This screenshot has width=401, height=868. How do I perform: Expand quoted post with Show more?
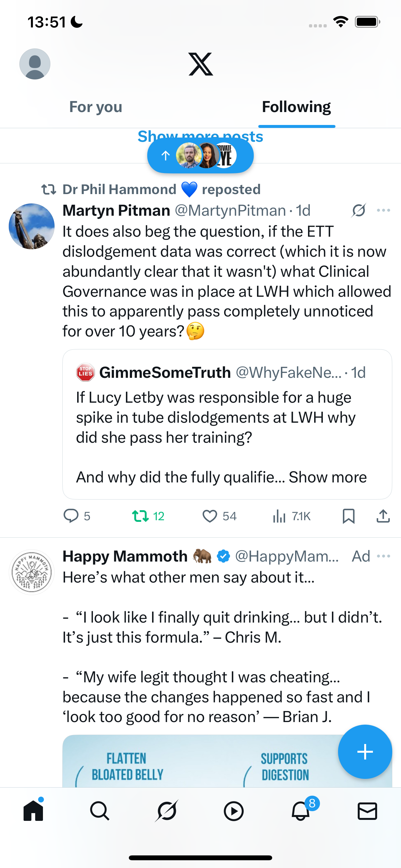pyautogui.click(x=327, y=477)
